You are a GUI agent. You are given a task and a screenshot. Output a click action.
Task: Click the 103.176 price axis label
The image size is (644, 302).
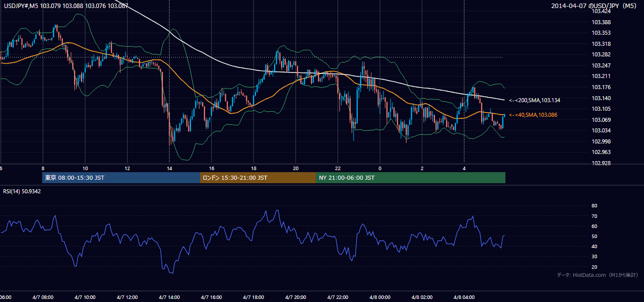pos(602,87)
